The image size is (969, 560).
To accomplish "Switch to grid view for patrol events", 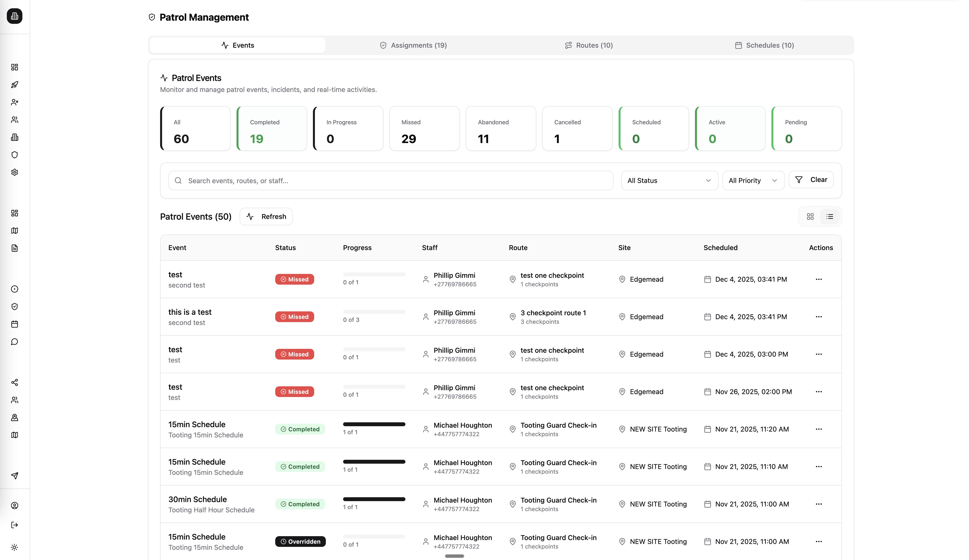I will [810, 217].
